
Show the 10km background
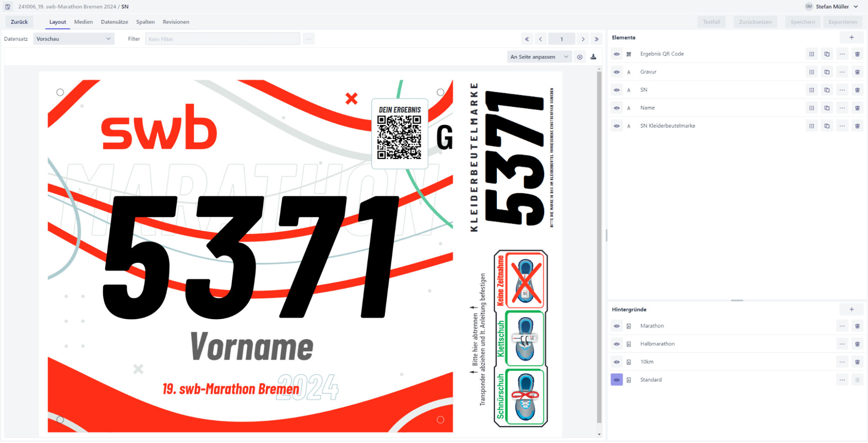(x=617, y=362)
